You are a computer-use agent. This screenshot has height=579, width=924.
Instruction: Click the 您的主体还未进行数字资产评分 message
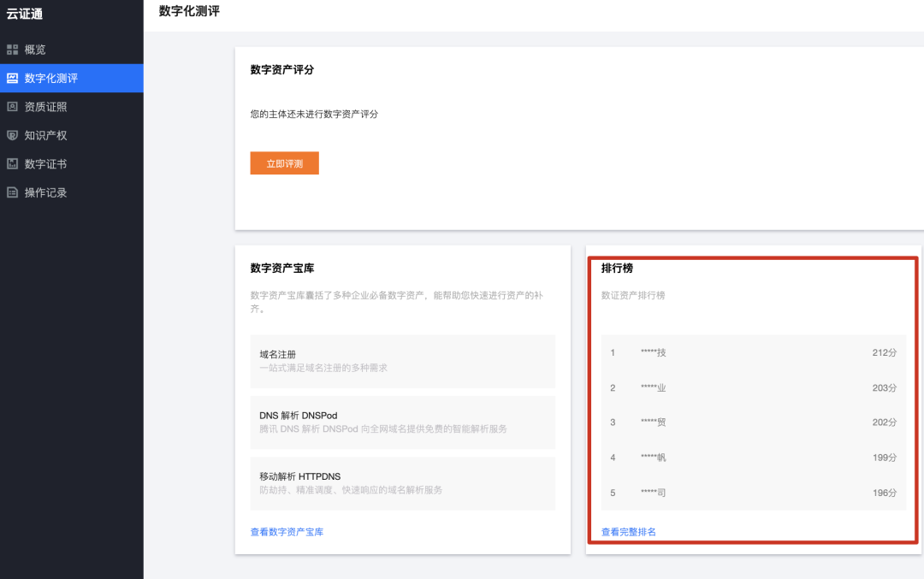click(x=314, y=114)
